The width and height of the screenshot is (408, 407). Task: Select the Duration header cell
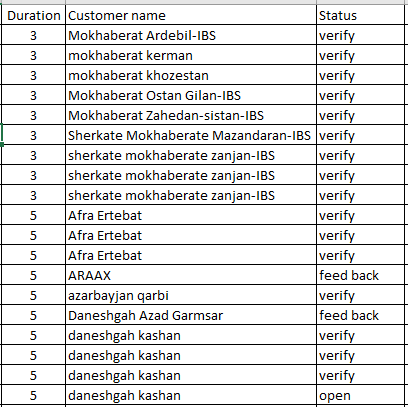[33, 15]
